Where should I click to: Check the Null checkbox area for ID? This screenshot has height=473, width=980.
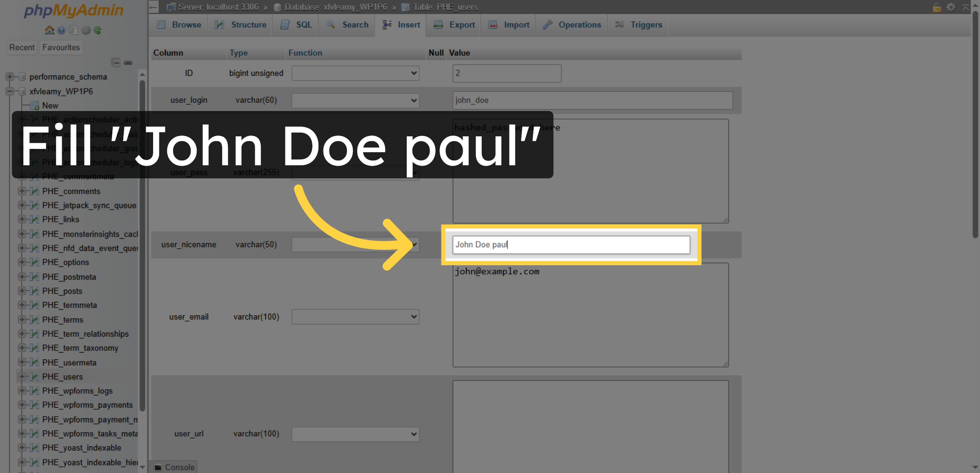pyautogui.click(x=436, y=73)
